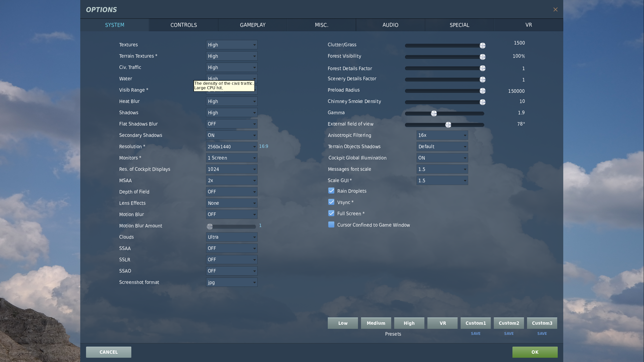Close the Options window with X
644x362 pixels.
tap(555, 10)
